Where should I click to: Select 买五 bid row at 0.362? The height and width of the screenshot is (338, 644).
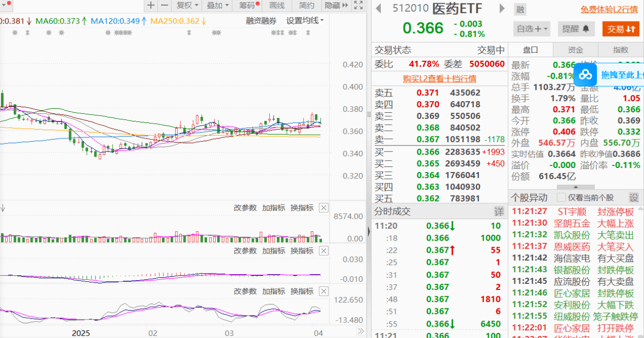(x=440, y=199)
